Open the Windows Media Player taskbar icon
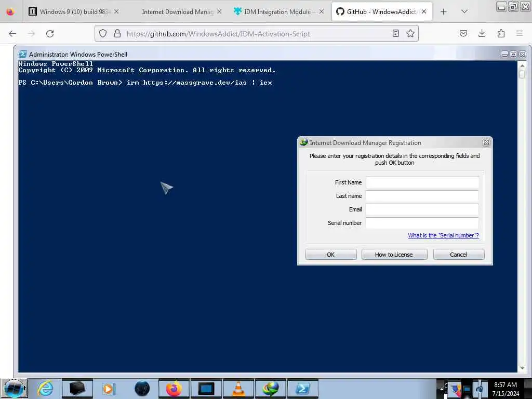The height and width of the screenshot is (399, 532). tap(108, 389)
